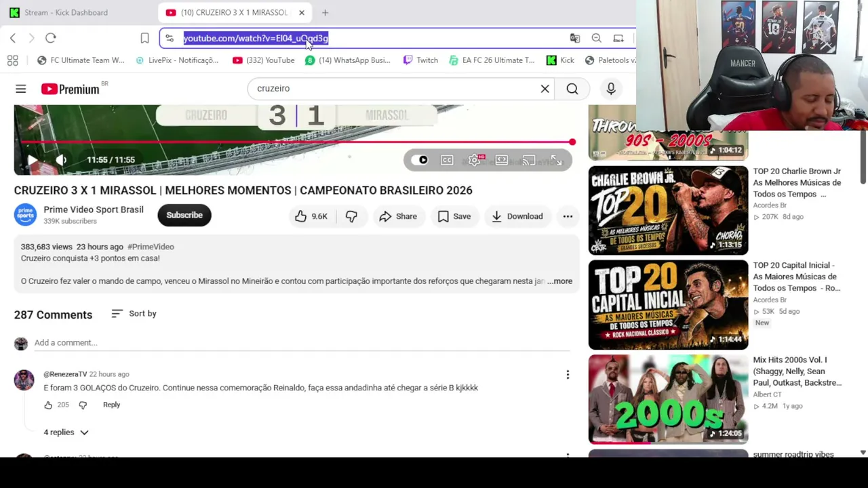The height and width of the screenshot is (488, 868).
Task: Open the Albert CT channel link
Action: [x=767, y=394]
